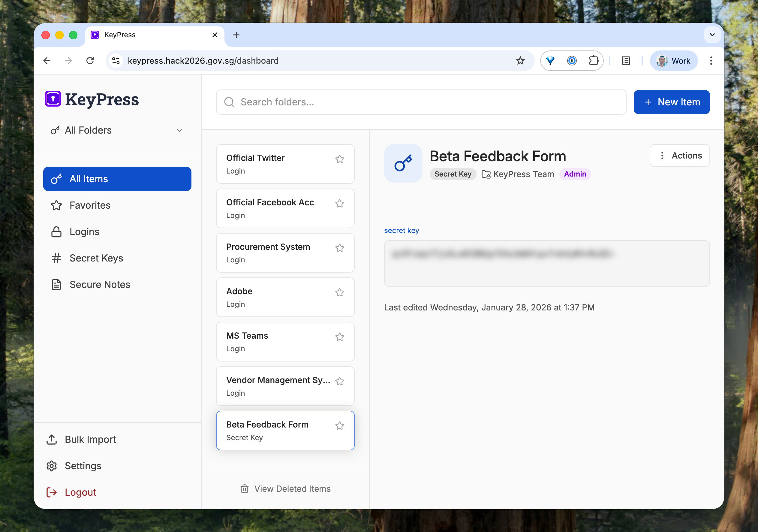The image size is (758, 532).
Task: Click the Bulk Import upload icon
Action: 52,440
